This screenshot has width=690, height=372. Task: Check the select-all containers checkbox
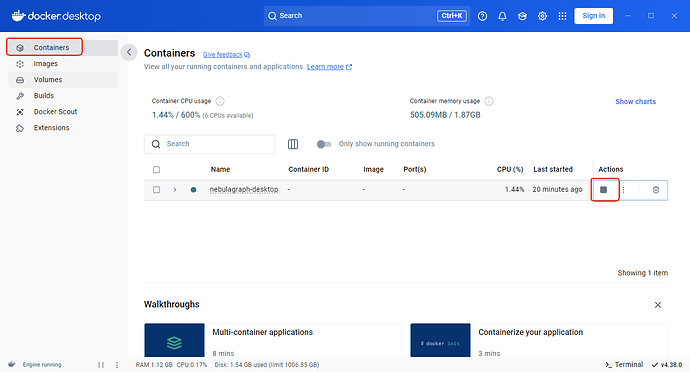(x=157, y=169)
